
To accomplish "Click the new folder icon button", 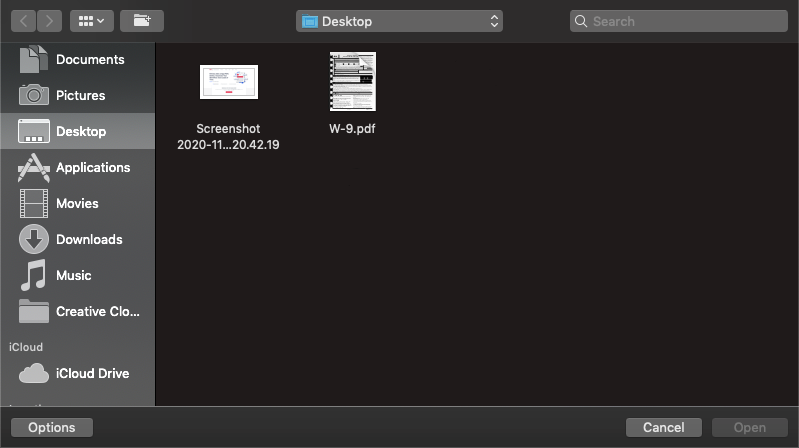I will click(x=141, y=21).
